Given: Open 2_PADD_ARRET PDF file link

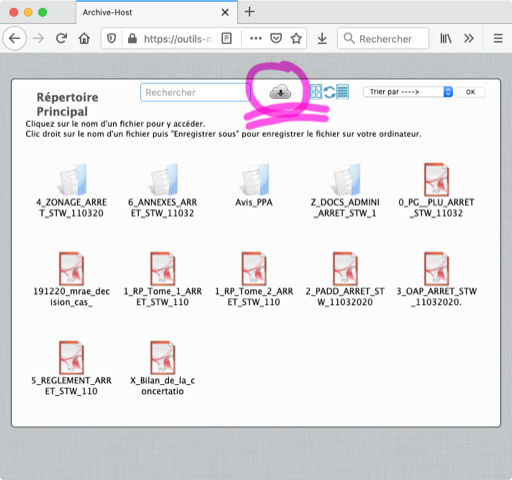Looking at the screenshot, I should coord(345,279).
